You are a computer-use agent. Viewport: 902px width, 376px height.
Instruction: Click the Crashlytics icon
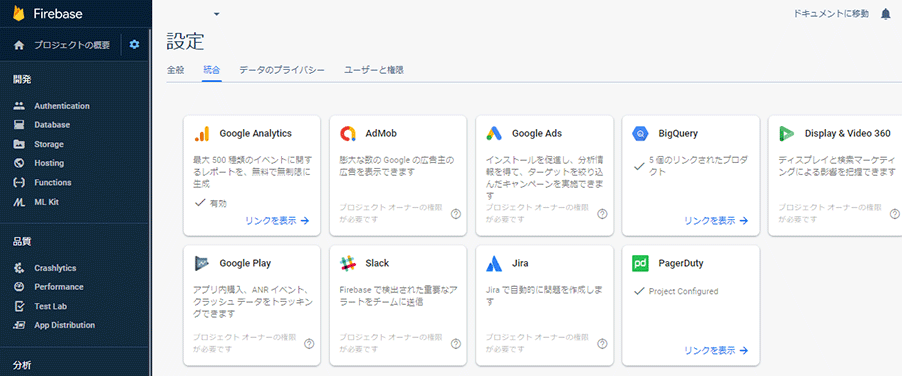19,268
